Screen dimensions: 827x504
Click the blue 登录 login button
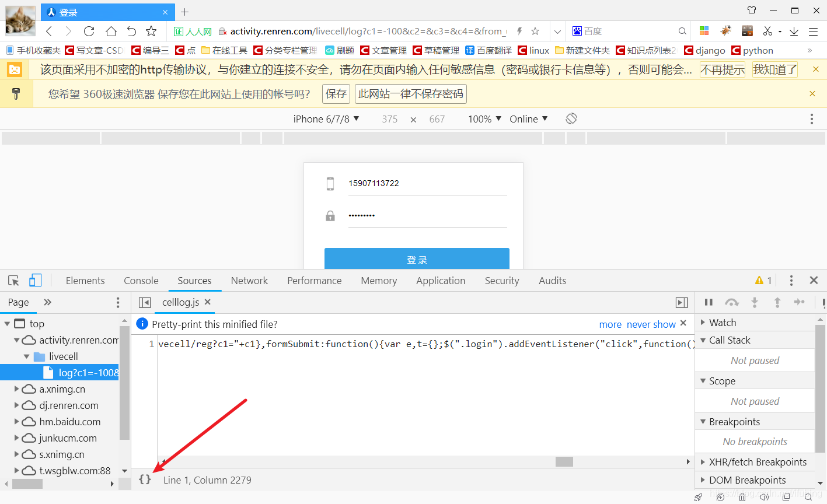[x=417, y=258]
